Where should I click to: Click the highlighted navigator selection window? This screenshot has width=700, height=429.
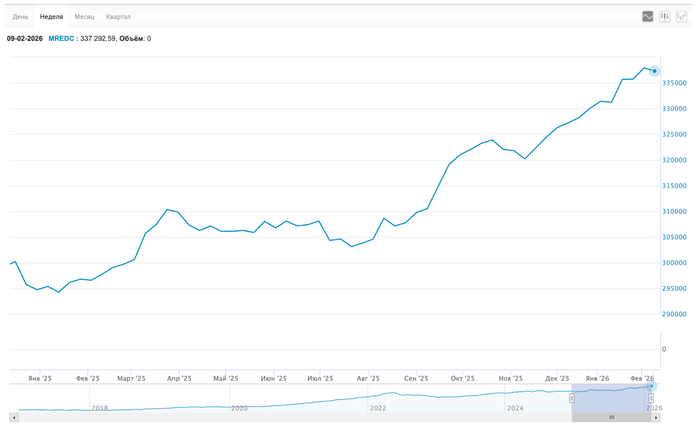pos(611,398)
